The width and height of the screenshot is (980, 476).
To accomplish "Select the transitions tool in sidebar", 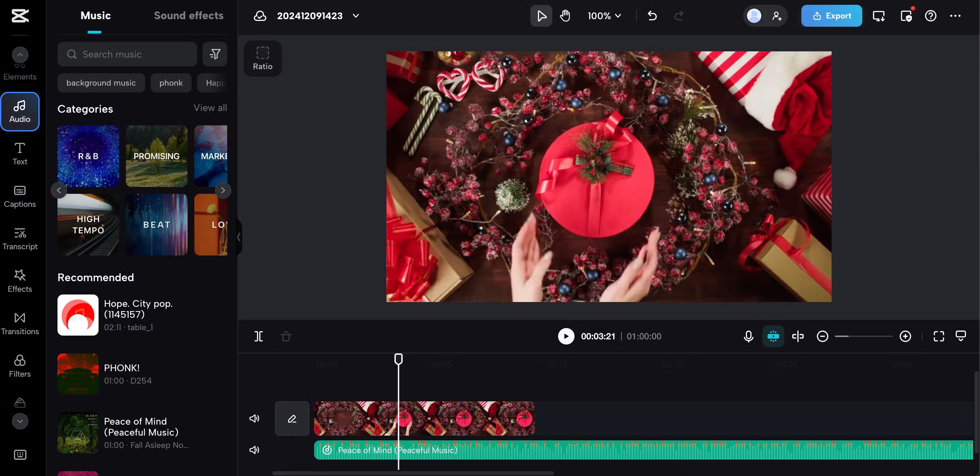I will click(x=20, y=323).
